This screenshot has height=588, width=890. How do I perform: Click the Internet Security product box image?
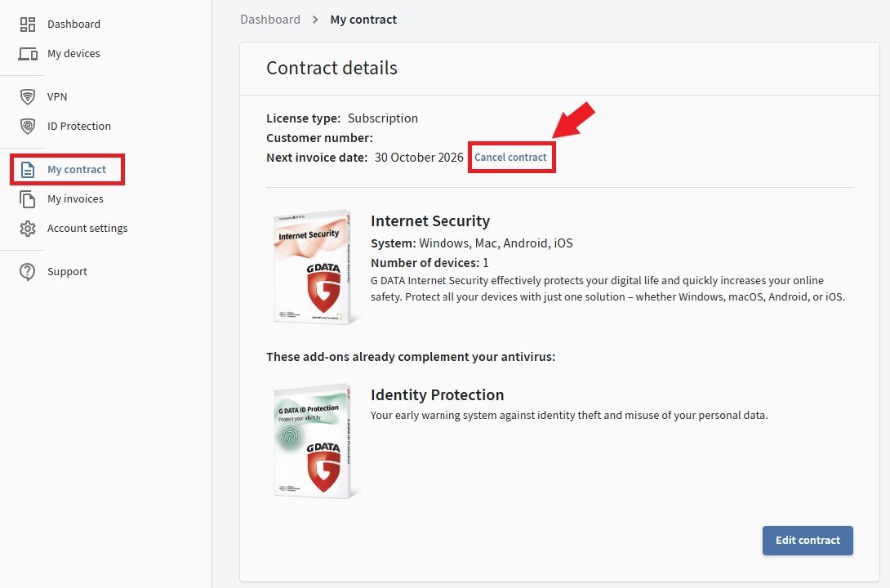click(314, 267)
